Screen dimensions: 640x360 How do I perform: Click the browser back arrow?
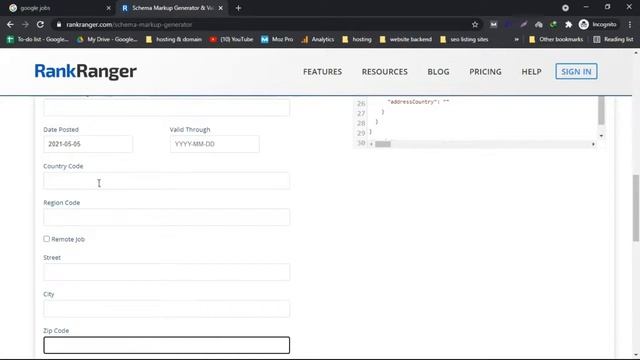10,24
